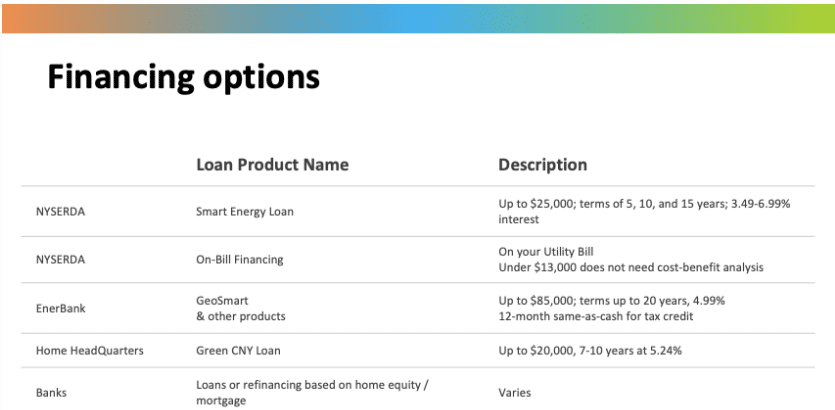Select the Banks row label
The height and width of the screenshot is (410, 835).
(51, 393)
